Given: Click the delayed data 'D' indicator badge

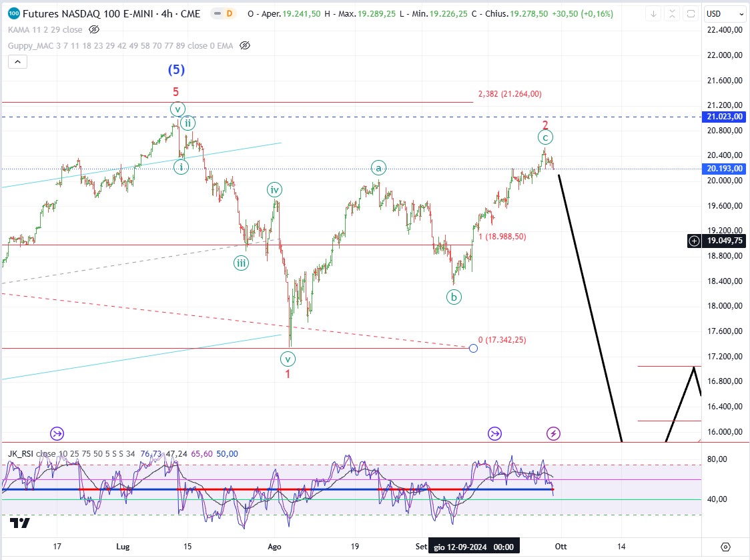Looking at the screenshot, I should [230, 14].
